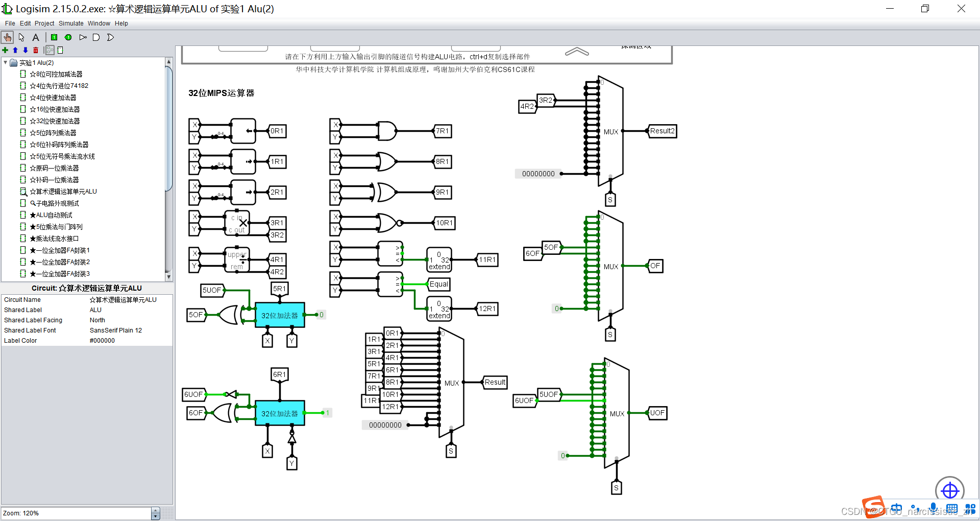The image size is (980, 521).
Task: Open Label Color #000000 picker
Action: pyautogui.click(x=130, y=341)
